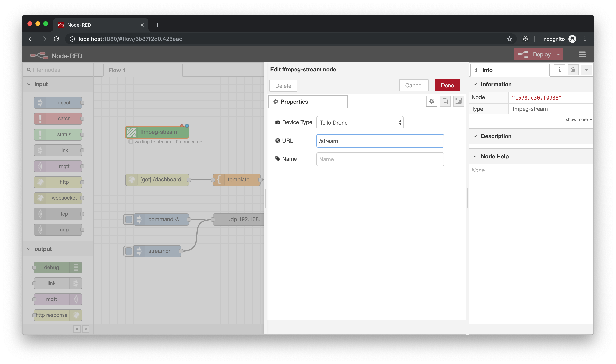This screenshot has height=364, width=616.
Task: Open node description document icon
Action: pos(445,101)
